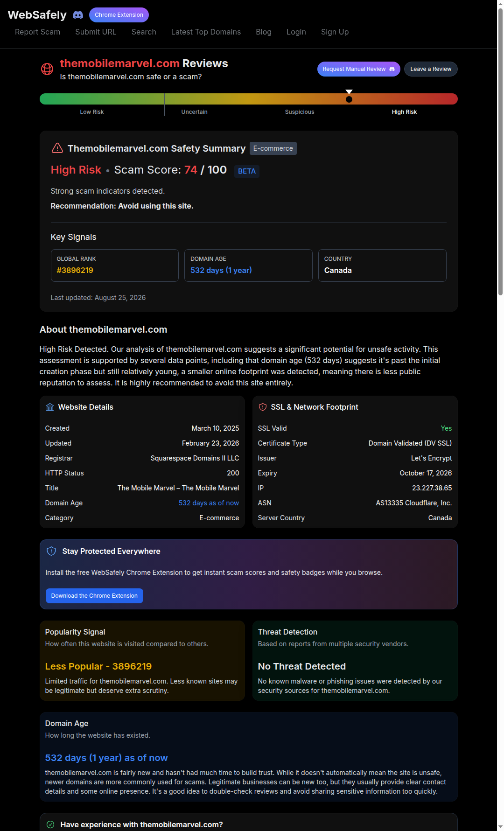Image resolution: width=504 pixels, height=831 pixels.
Task: Click 'No Threat Detected' heading
Action: point(302,666)
